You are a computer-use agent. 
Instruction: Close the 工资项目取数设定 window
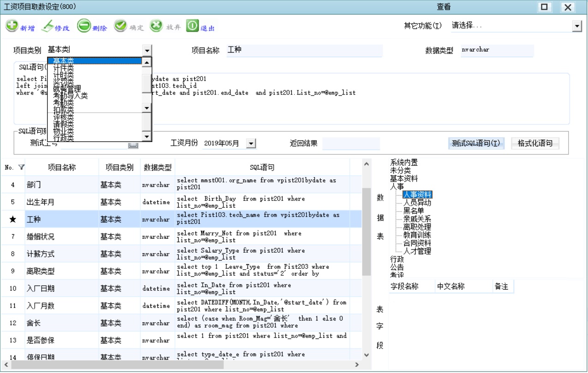point(568,7)
